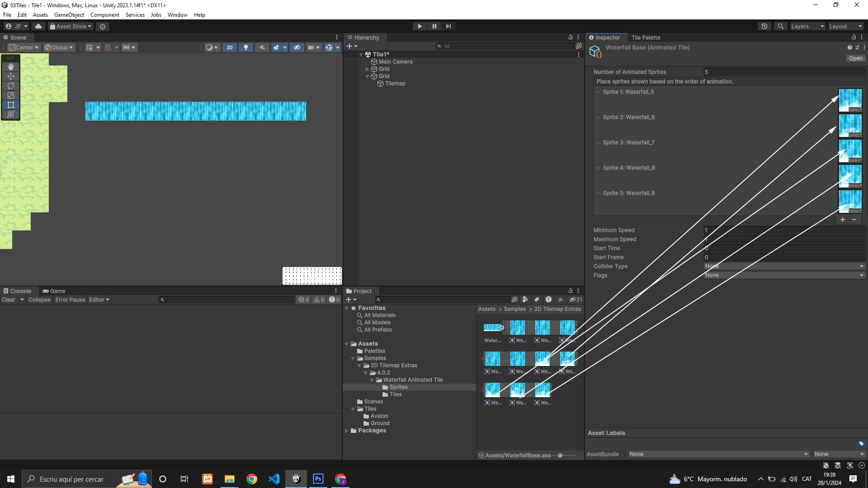Toggle scene lighting bulb button
Image resolution: width=868 pixels, height=488 pixels.
click(245, 47)
